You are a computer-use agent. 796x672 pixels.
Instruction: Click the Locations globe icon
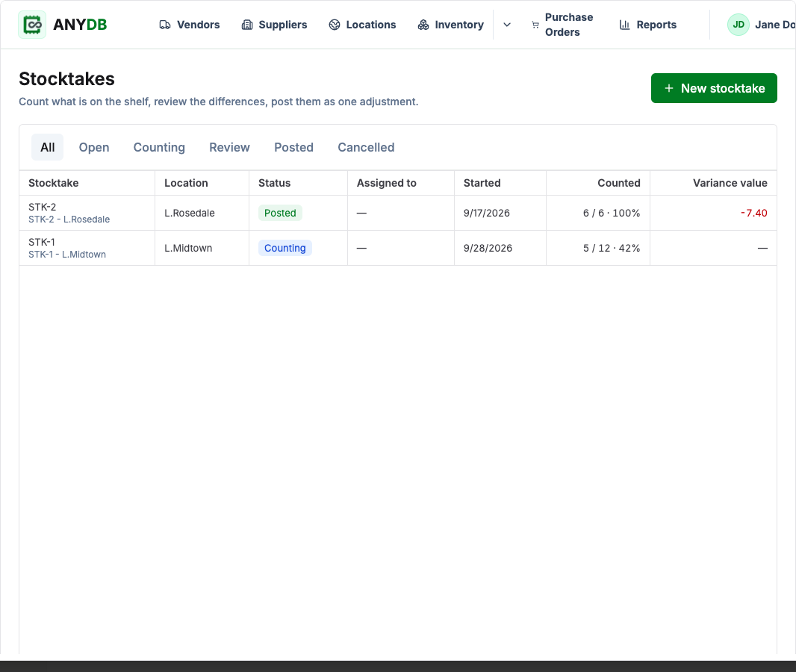pos(334,25)
